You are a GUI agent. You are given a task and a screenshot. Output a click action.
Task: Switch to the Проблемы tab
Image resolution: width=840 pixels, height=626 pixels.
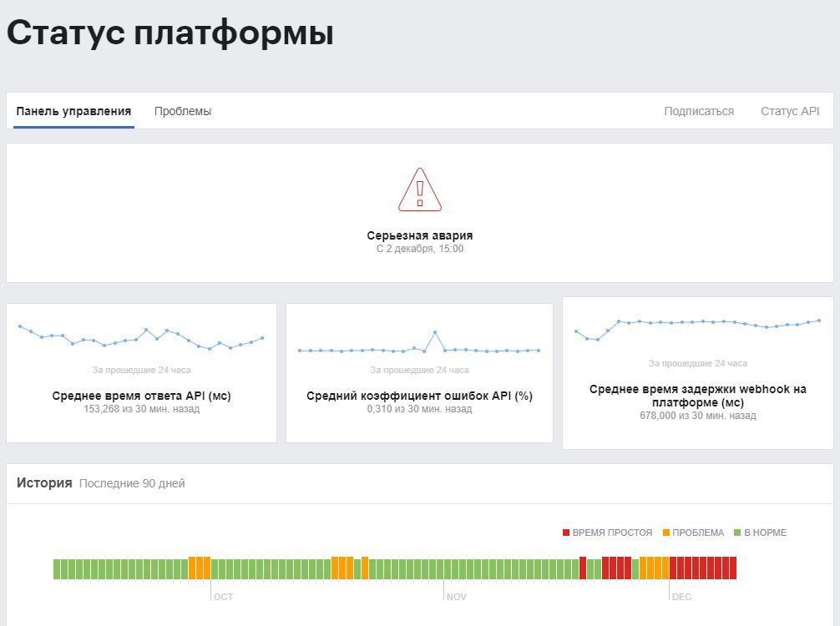182,110
